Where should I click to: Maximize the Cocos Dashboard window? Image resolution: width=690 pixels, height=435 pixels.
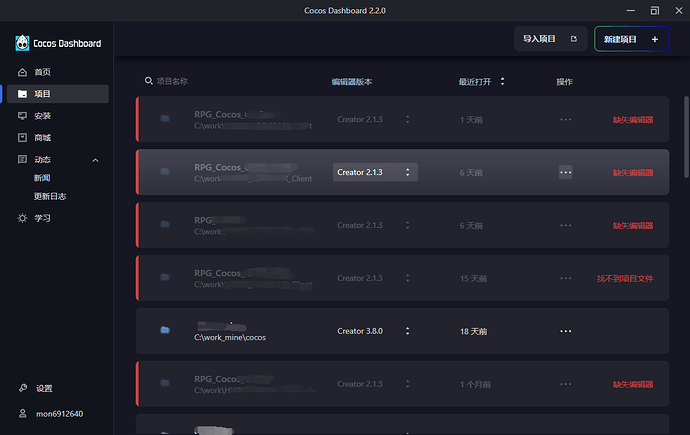pos(655,11)
